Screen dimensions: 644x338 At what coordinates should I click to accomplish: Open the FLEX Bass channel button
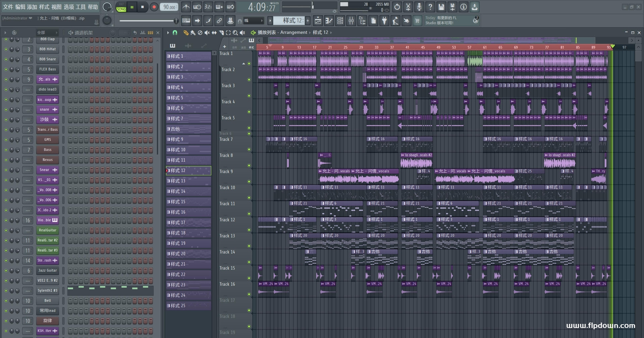(48, 69)
